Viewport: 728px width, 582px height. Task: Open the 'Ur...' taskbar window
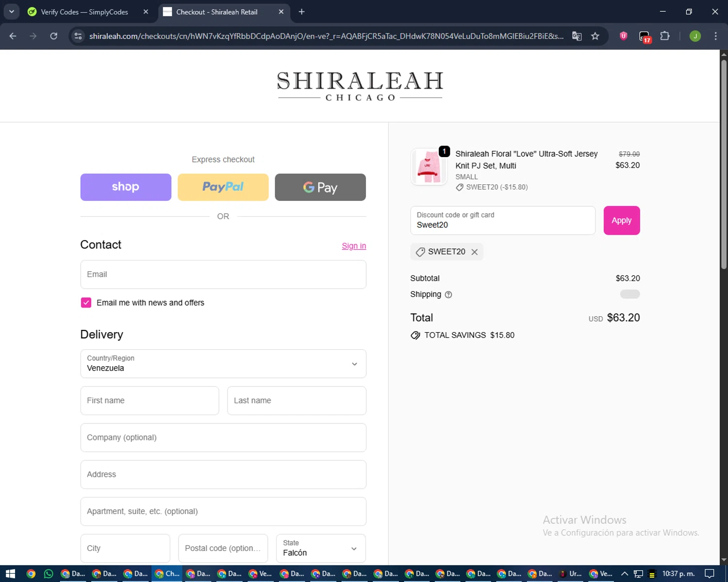click(x=570, y=574)
